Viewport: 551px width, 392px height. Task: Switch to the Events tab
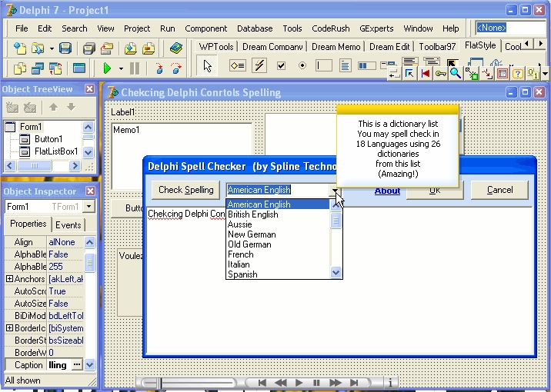[68, 225]
